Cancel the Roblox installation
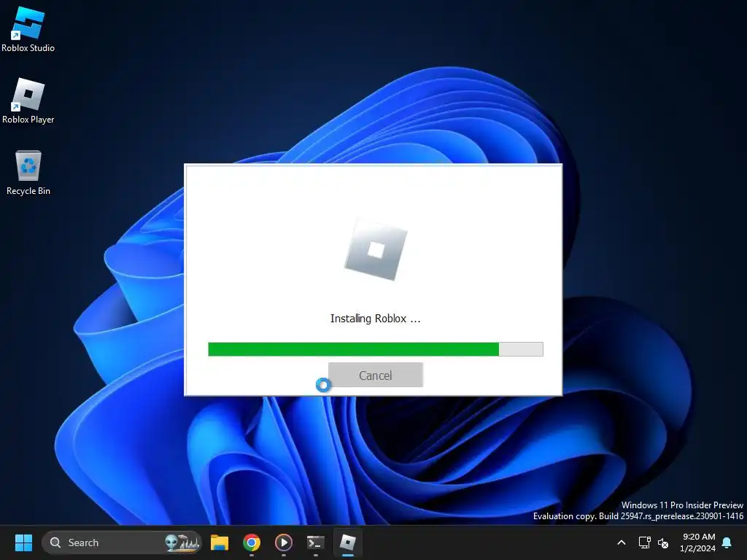The image size is (747, 560). 376,376
